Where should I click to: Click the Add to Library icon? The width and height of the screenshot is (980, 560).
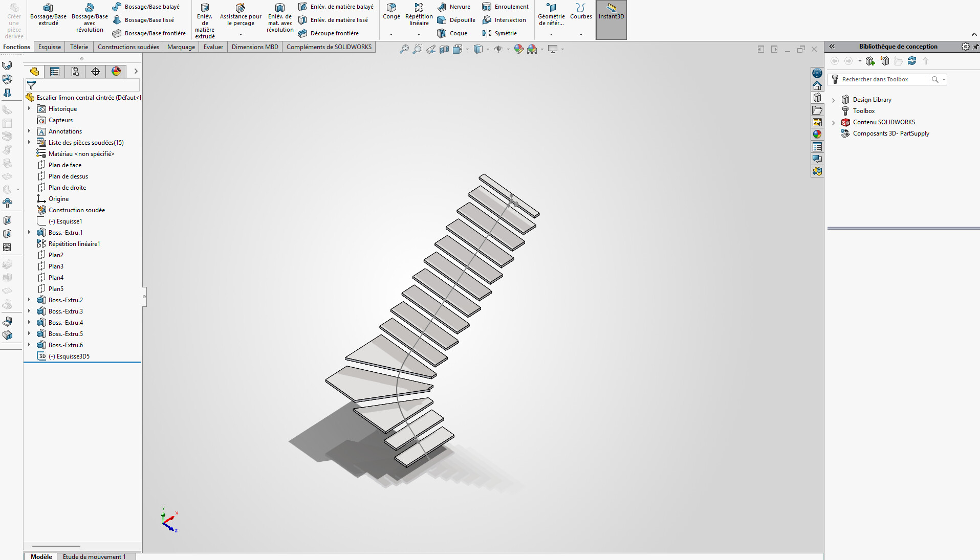(x=870, y=61)
